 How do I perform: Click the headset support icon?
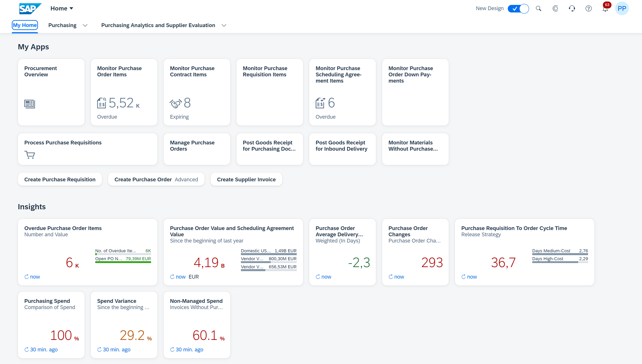pyautogui.click(x=572, y=8)
